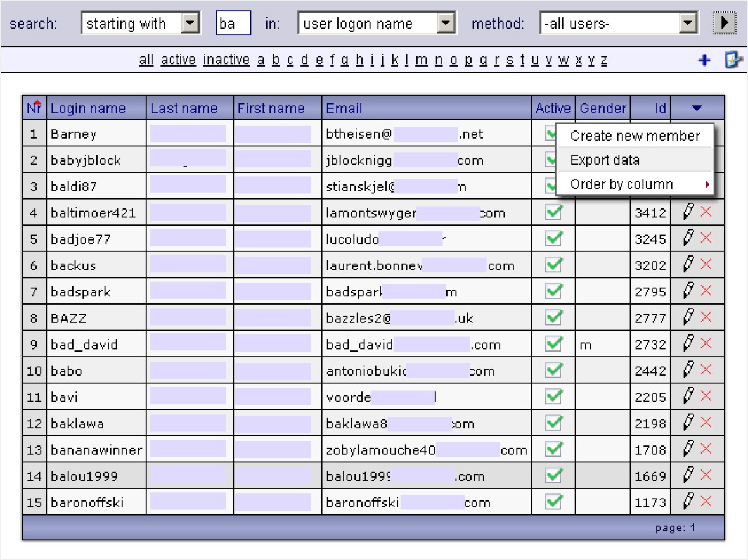The image size is (748, 560).
Task: Click the blue plus add-member icon
Action: [x=704, y=60]
